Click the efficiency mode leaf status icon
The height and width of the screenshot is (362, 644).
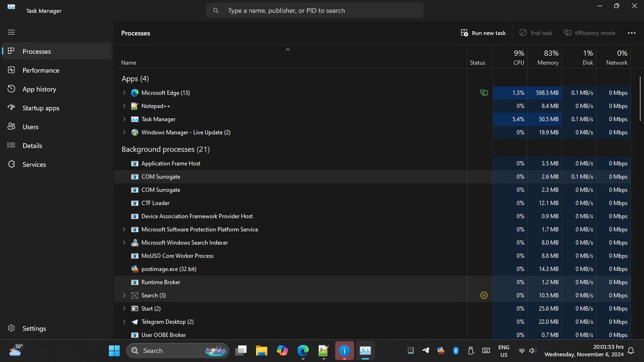click(x=484, y=93)
